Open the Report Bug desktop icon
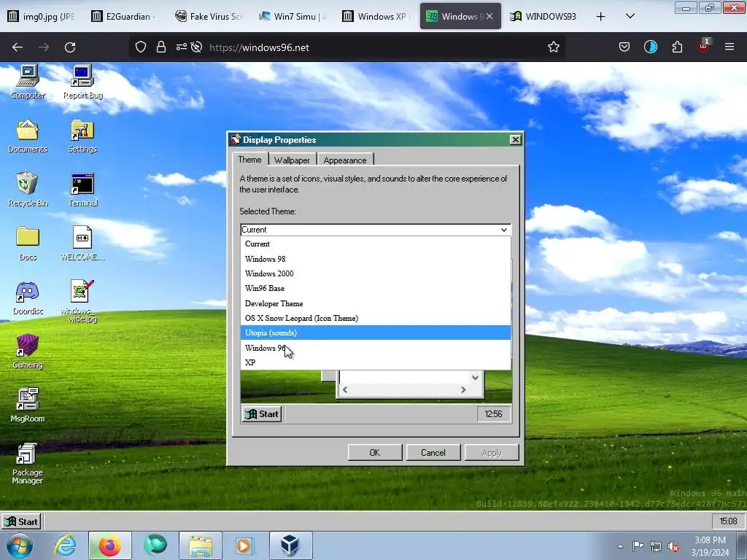The height and width of the screenshot is (560, 747). pos(82,82)
